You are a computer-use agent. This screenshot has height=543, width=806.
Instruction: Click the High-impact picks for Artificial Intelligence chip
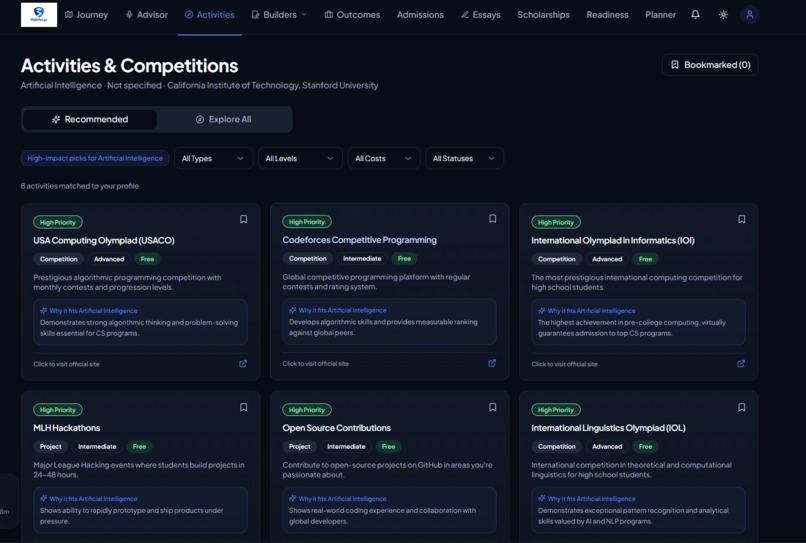(x=95, y=158)
